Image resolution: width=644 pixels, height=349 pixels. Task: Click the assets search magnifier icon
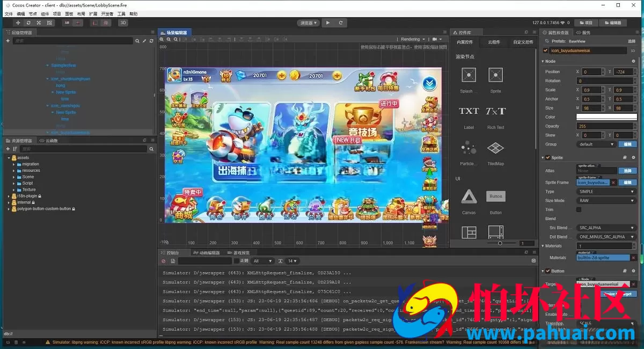151,149
